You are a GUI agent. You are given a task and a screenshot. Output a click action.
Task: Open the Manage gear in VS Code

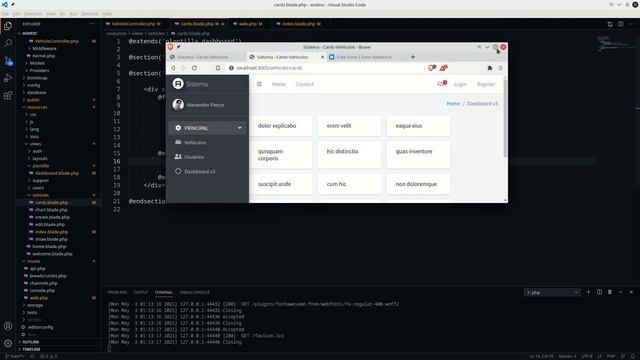[8, 343]
